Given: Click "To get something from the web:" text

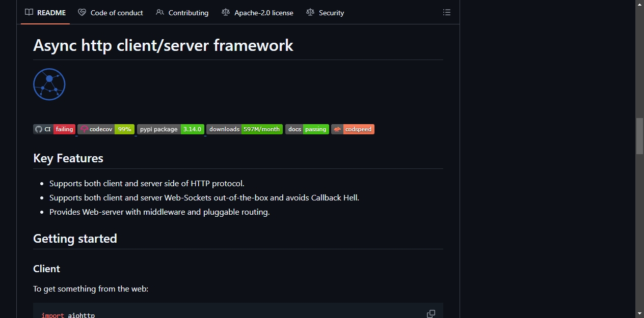Looking at the screenshot, I should click(x=91, y=288).
